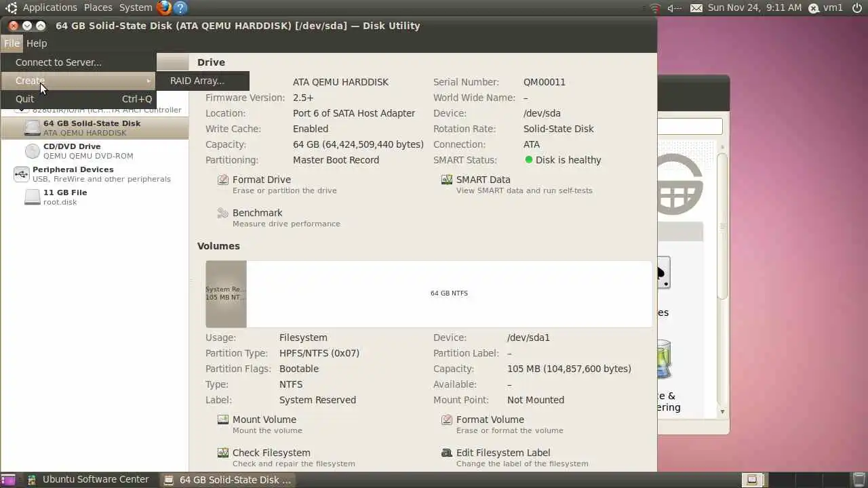Select Quit from the File menu
The width and height of the screenshot is (868, 488).
[78, 99]
